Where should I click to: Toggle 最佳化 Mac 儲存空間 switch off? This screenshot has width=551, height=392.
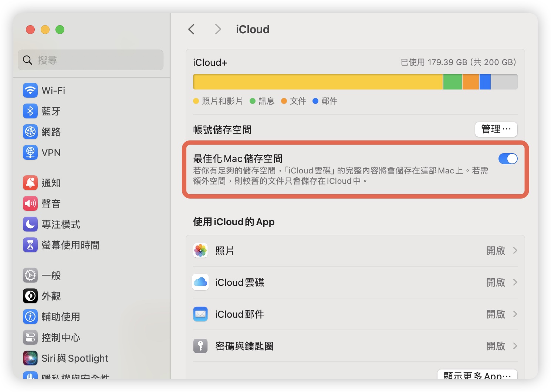pyautogui.click(x=508, y=159)
